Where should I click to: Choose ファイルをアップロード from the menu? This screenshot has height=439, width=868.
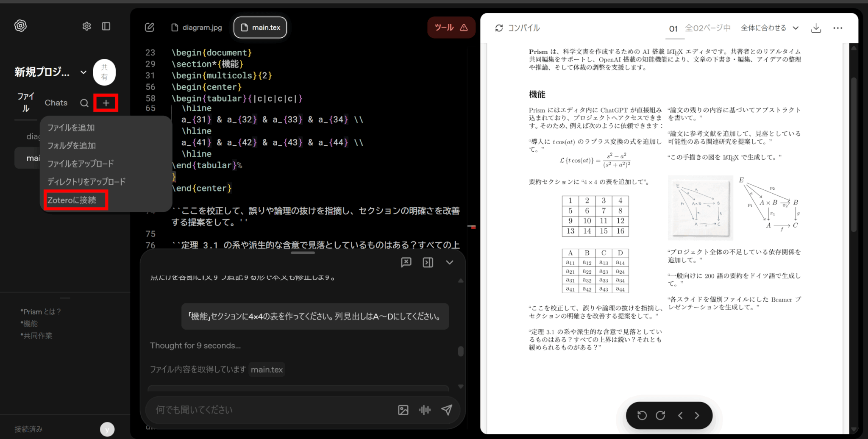pos(81,164)
